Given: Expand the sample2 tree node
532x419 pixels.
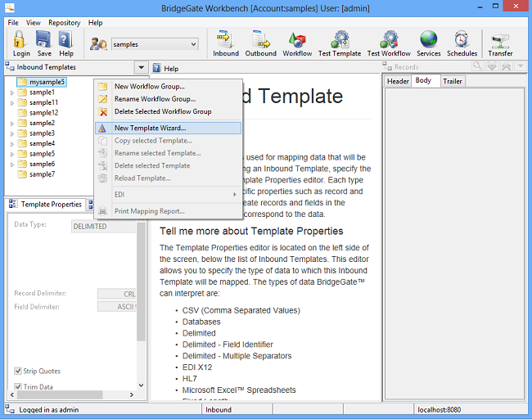Looking at the screenshot, I should [x=12, y=124].
